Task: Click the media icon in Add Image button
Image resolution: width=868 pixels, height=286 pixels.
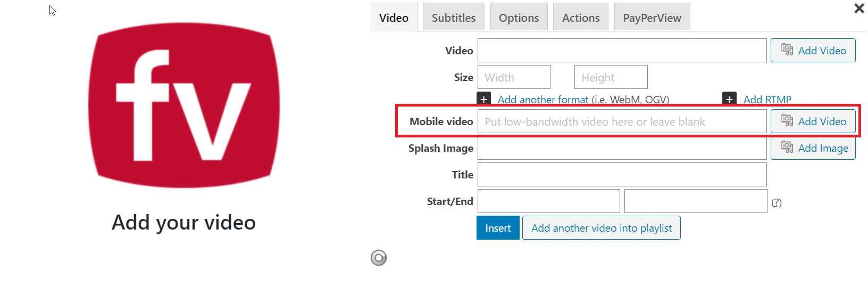Action: tap(787, 147)
